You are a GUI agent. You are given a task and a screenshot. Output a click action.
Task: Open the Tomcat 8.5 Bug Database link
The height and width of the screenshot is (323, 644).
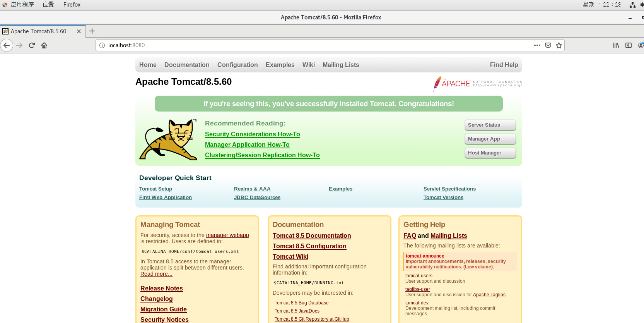click(x=302, y=303)
